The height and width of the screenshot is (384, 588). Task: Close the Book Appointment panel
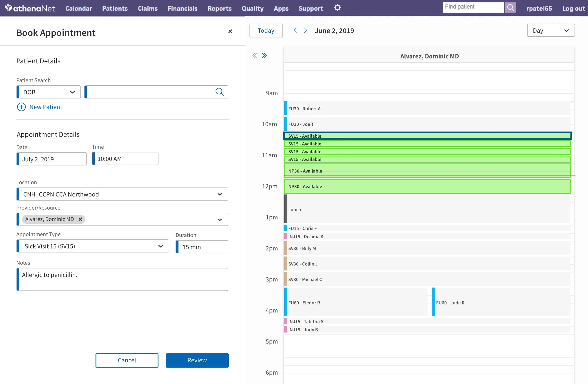(x=230, y=31)
